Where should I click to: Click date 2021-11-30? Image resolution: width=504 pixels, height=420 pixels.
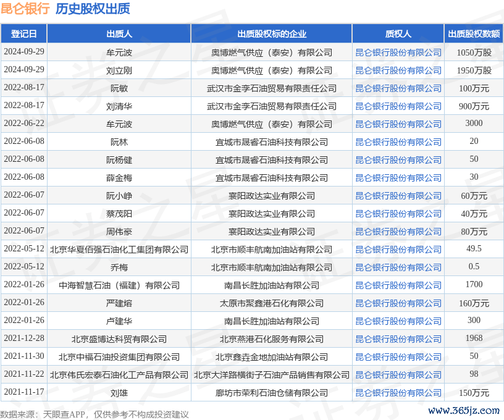(x=24, y=356)
